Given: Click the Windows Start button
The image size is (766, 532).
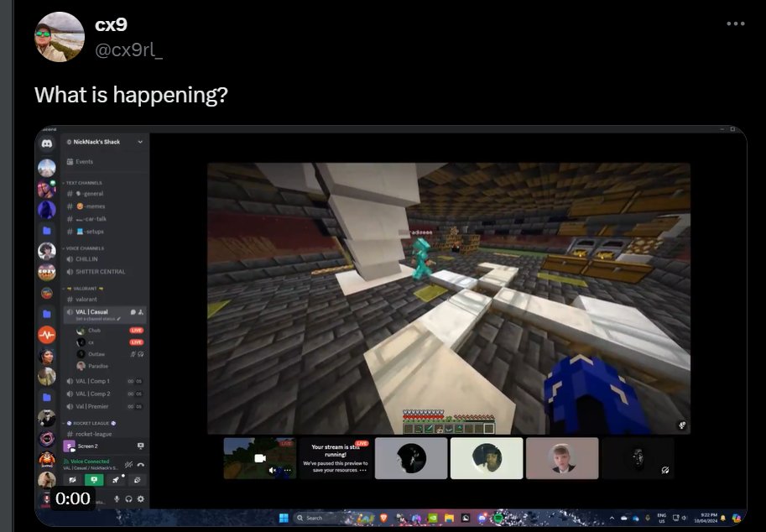Looking at the screenshot, I should 284,518.
